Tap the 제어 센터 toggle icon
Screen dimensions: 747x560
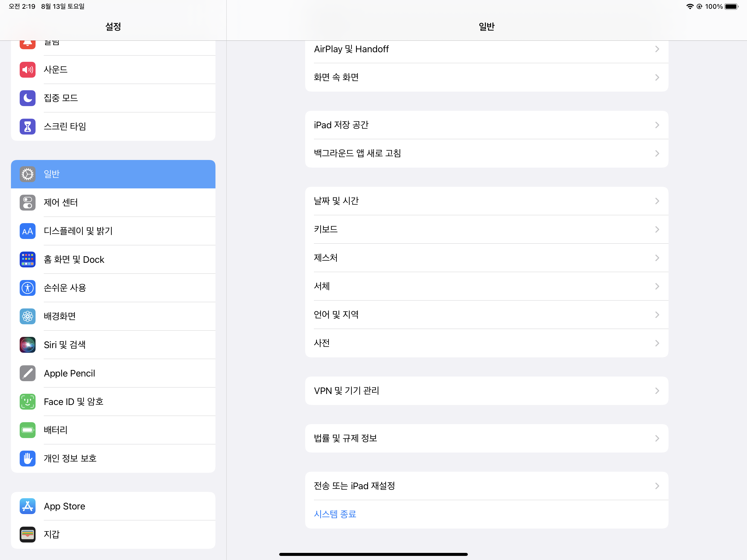[x=27, y=203]
